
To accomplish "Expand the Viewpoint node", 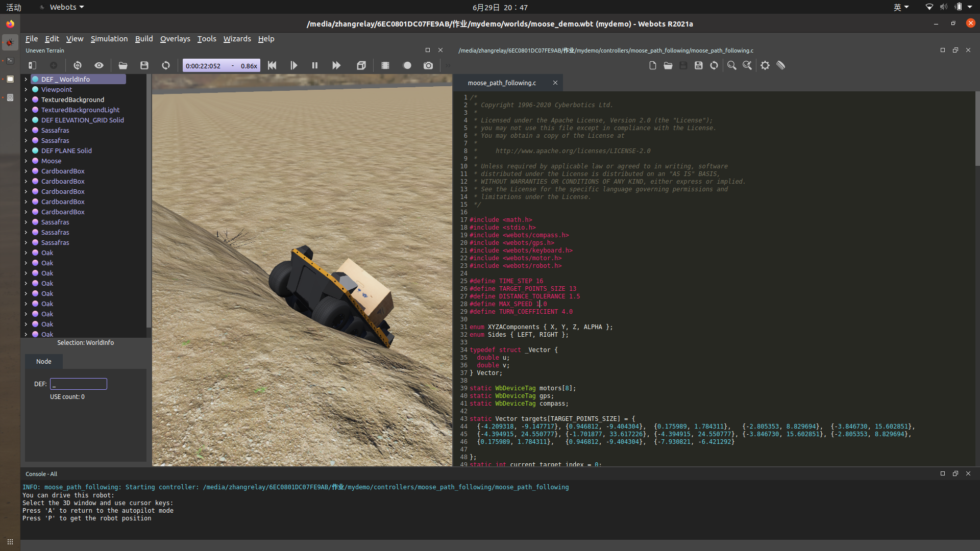I will click(26, 89).
